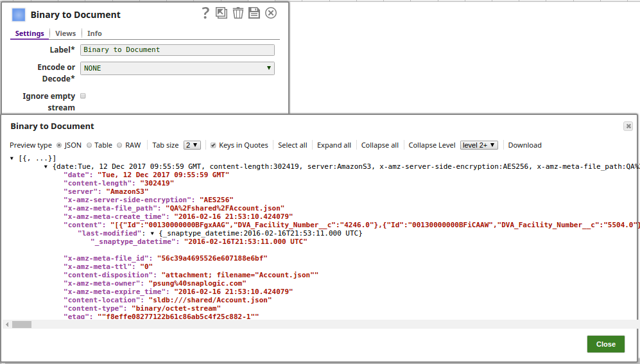Switch to the Views tab
640x364 pixels.
(x=65, y=33)
